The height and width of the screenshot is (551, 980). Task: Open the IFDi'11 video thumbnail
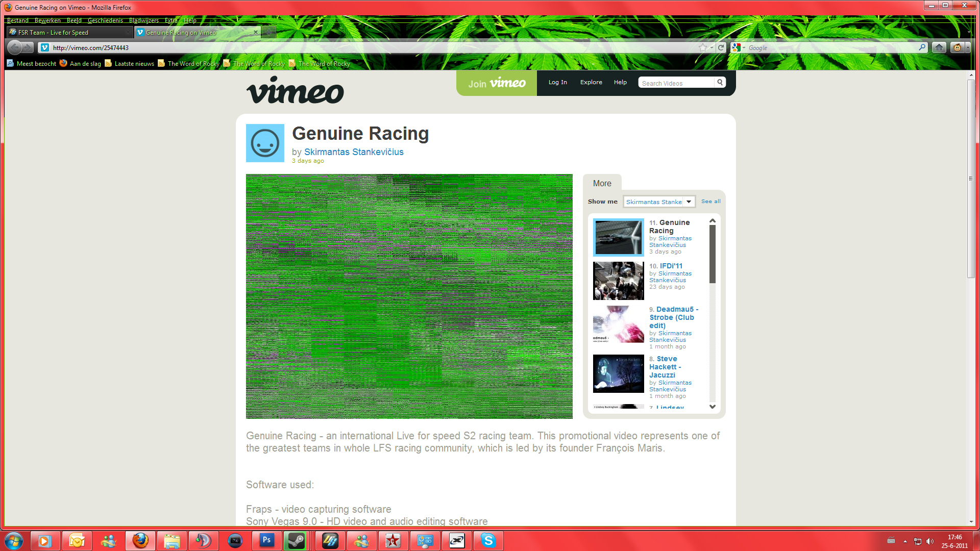pyautogui.click(x=618, y=281)
